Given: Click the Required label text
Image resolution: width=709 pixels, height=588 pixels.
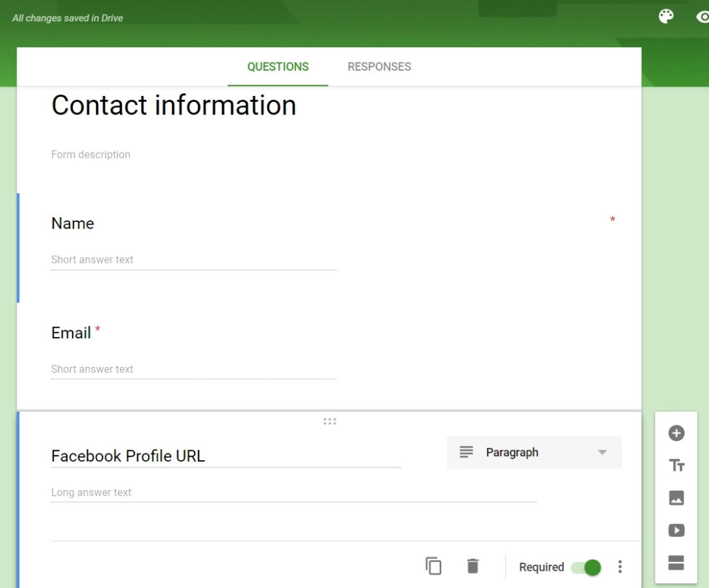Looking at the screenshot, I should click(x=541, y=567).
